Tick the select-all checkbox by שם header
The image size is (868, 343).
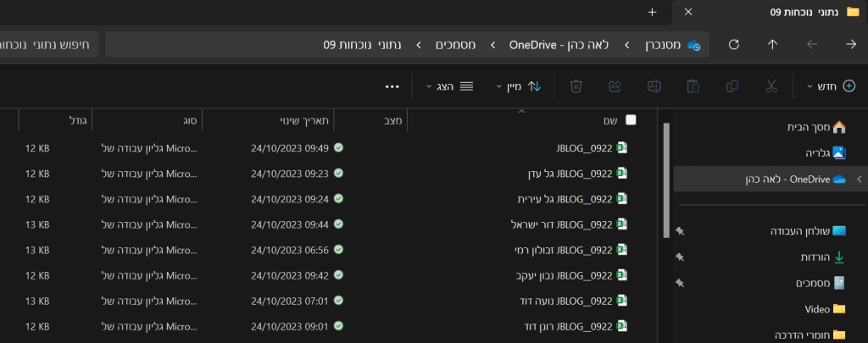point(631,120)
